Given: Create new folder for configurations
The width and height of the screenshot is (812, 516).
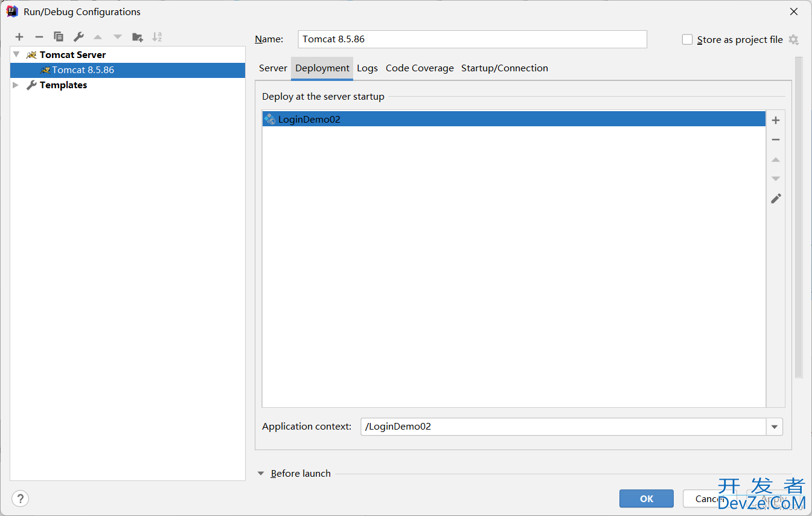Looking at the screenshot, I should [138, 37].
